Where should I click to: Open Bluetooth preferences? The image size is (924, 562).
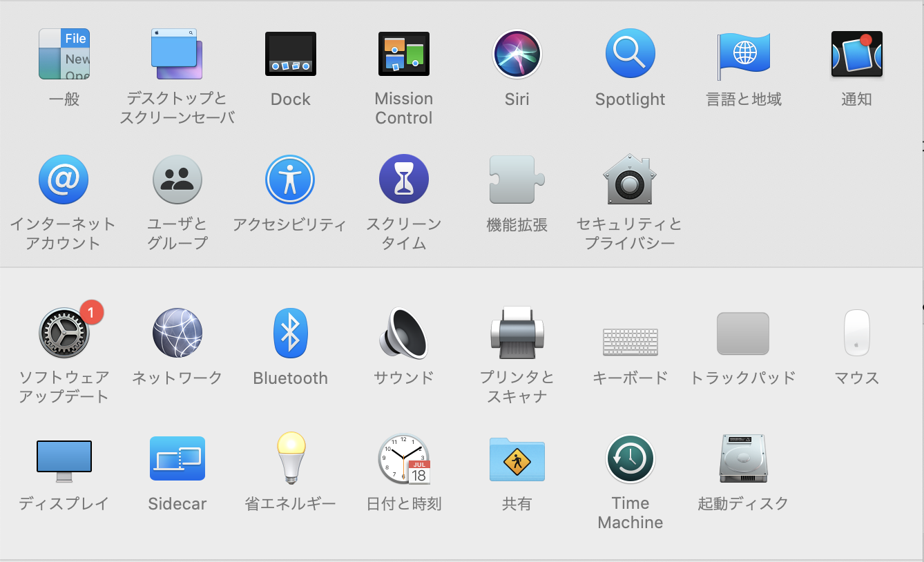coord(291,333)
